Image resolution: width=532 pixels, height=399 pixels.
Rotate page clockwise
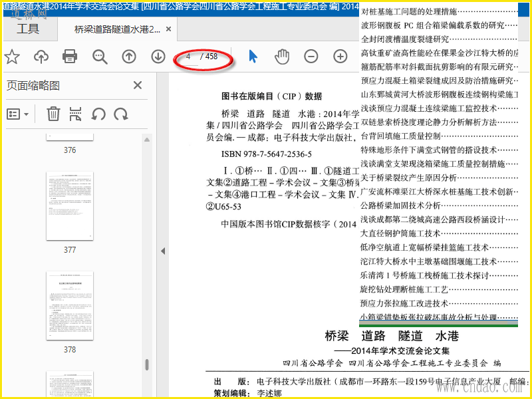pyautogui.click(x=121, y=114)
